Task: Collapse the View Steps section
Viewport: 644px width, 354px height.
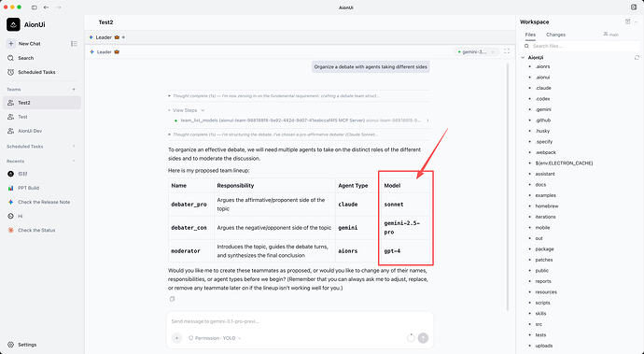Action: coord(186,110)
